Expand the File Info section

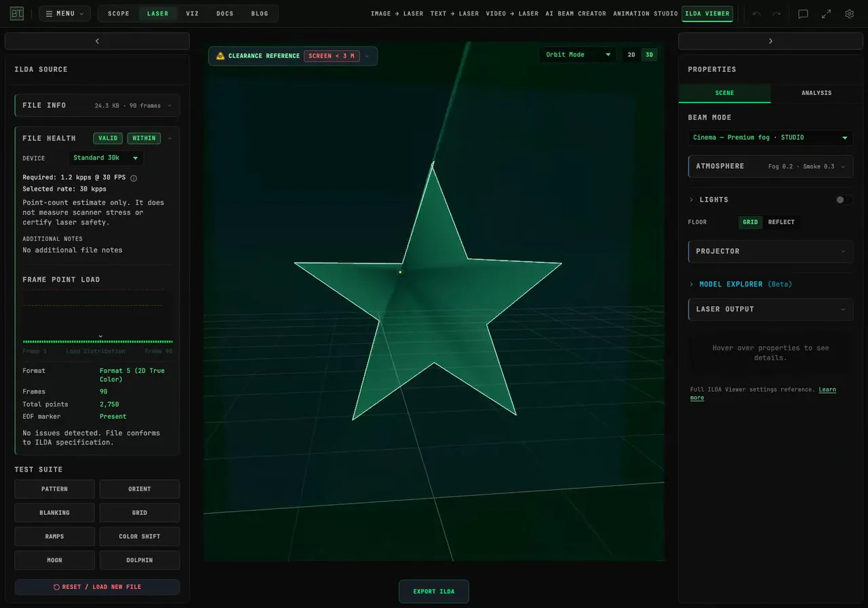[97, 105]
